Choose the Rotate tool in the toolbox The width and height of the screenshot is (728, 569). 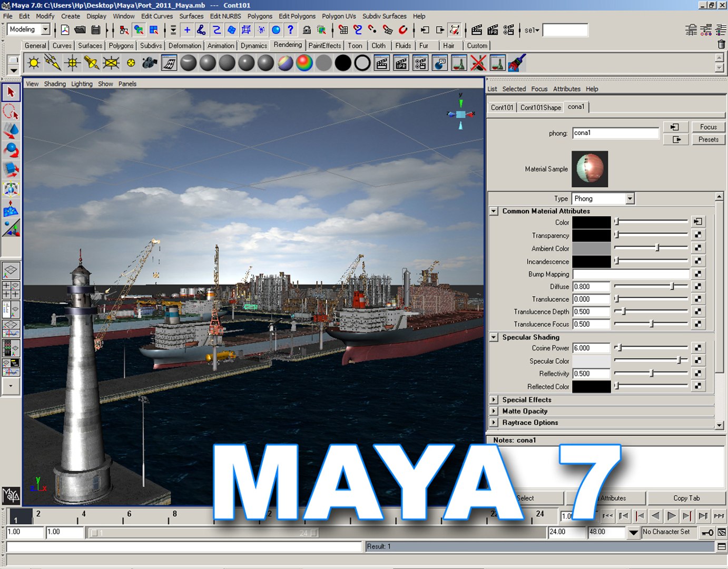(11, 150)
